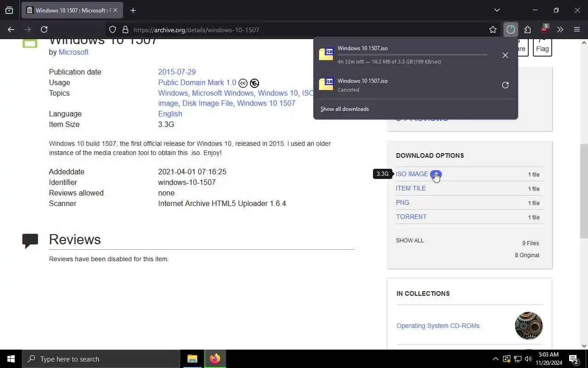Open the Windows Start menu
Image resolution: width=588 pixels, height=368 pixels.
[11, 359]
